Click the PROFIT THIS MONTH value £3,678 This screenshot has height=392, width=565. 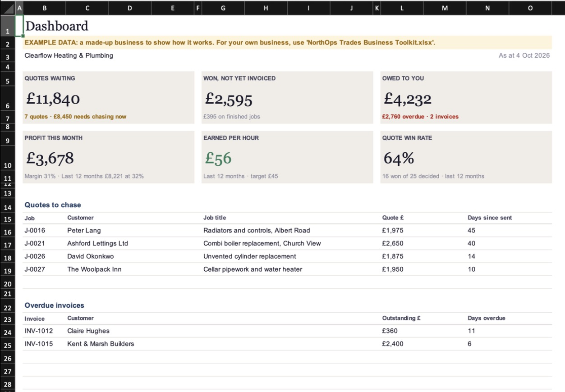pyautogui.click(x=50, y=158)
